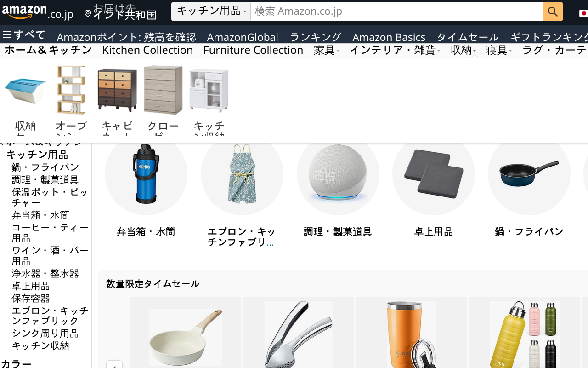Select 調理・製菓道具 in the sidebar

pos(45,179)
